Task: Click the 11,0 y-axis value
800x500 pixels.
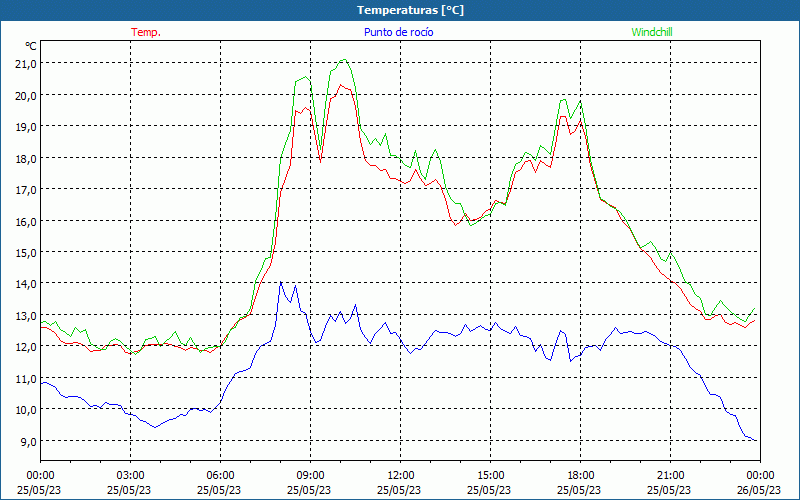Action: point(27,379)
